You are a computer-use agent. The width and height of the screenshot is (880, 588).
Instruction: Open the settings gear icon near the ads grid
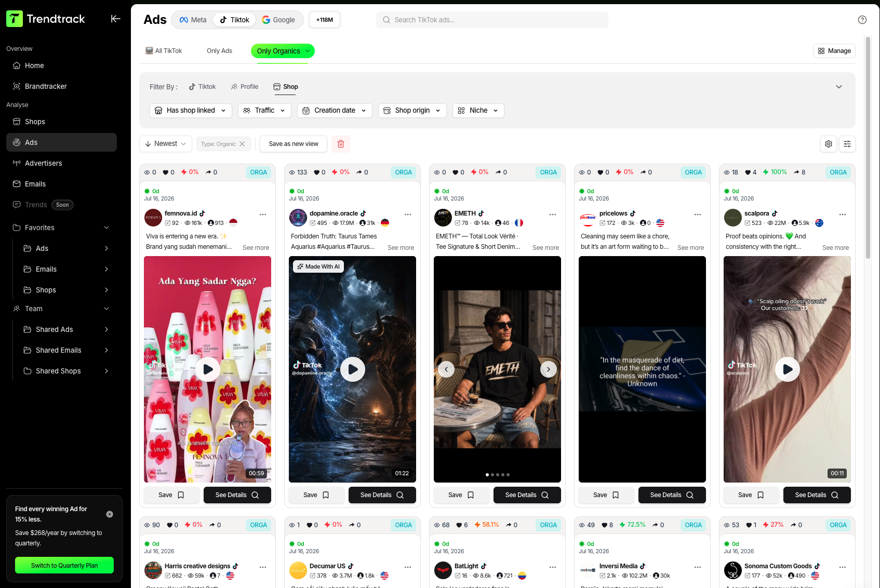[829, 144]
